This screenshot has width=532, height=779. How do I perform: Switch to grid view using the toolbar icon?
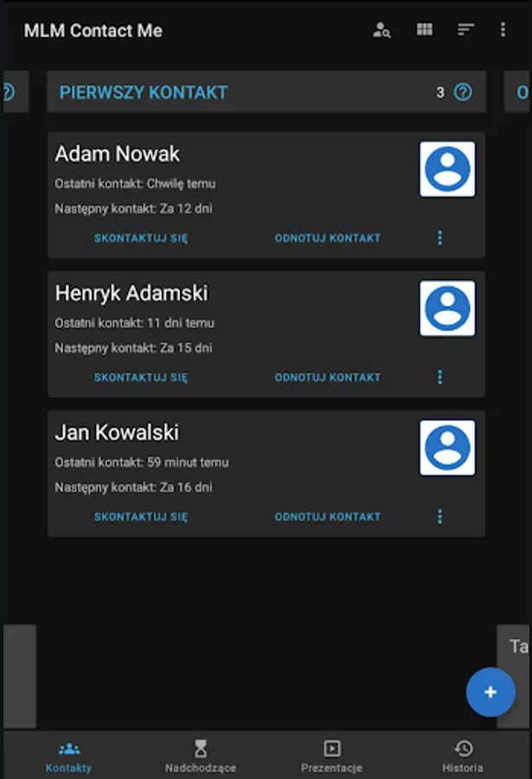click(x=424, y=29)
